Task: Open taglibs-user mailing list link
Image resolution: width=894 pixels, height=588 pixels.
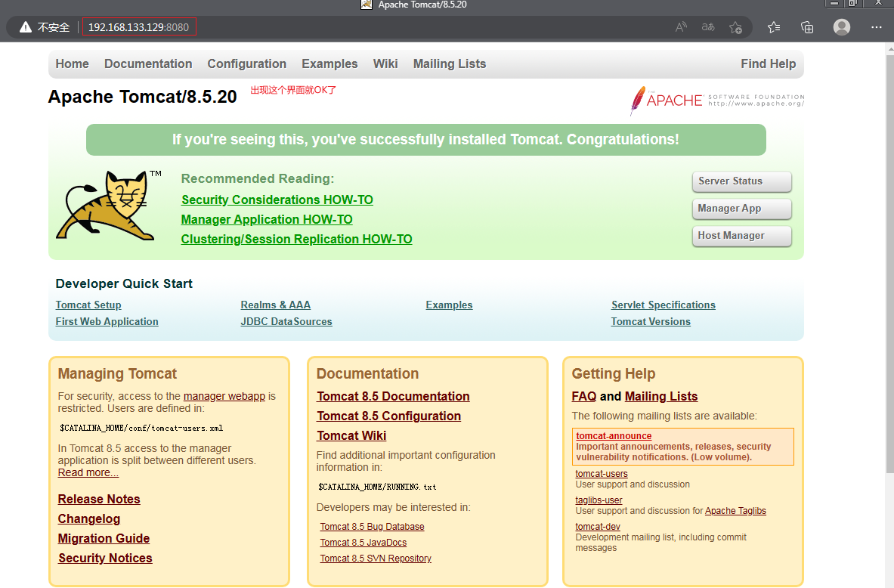Action: 599,500
